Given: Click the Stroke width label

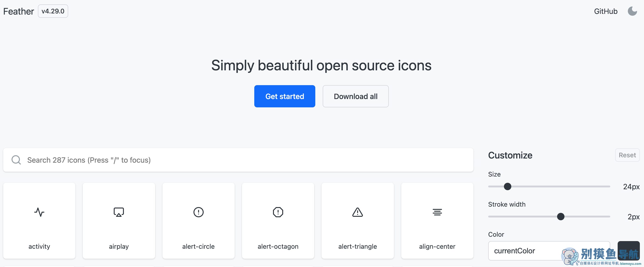Looking at the screenshot, I should point(507,204).
